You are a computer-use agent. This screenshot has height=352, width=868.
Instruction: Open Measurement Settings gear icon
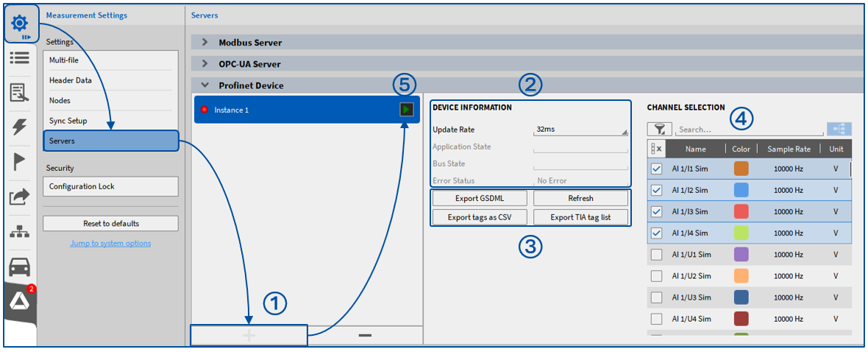click(x=20, y=24)
